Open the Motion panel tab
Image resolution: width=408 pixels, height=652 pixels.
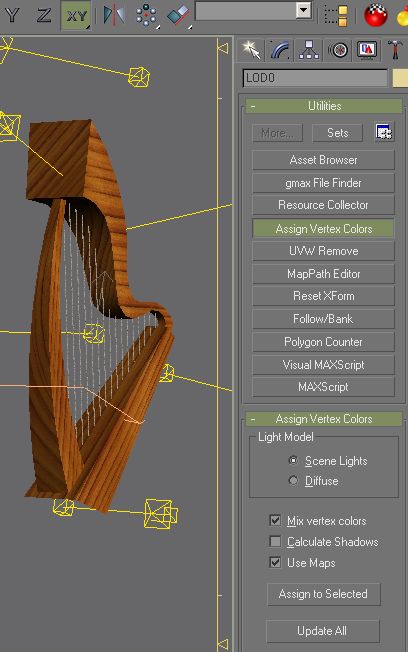click(x=338, y=50)
